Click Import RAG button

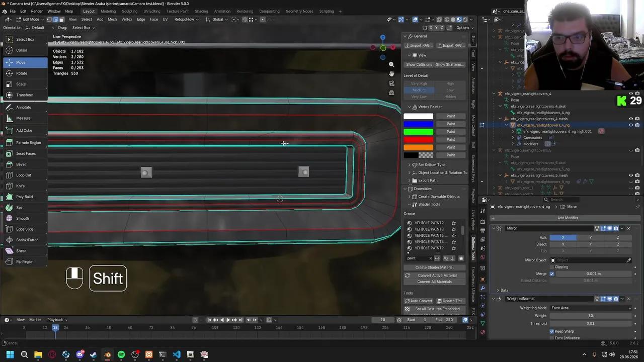[420, 45]
